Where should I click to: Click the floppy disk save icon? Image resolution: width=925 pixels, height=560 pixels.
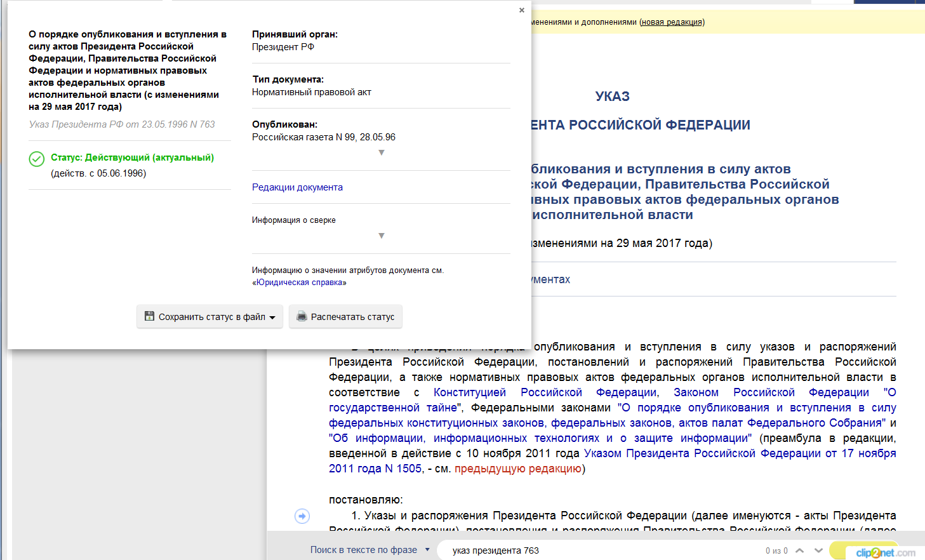pyautogui.click(x=150, y=316)
